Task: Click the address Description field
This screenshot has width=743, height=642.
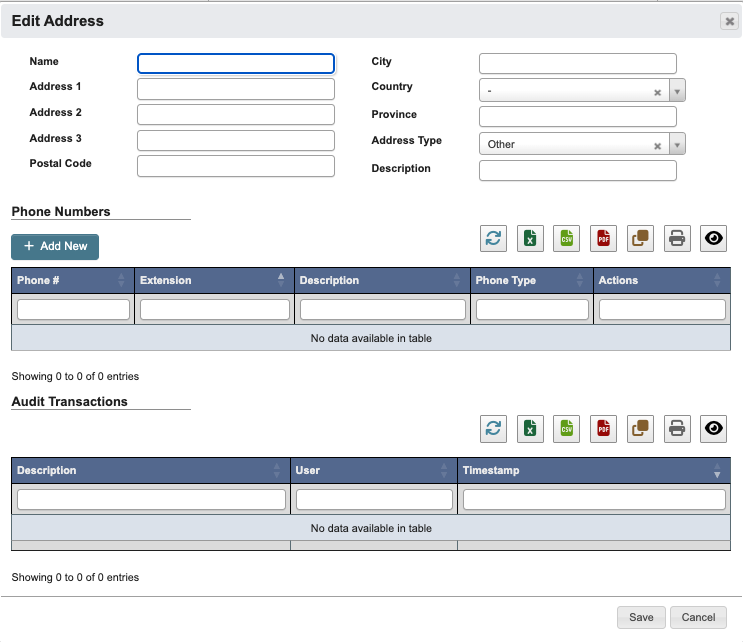Action: pos(578,171)
